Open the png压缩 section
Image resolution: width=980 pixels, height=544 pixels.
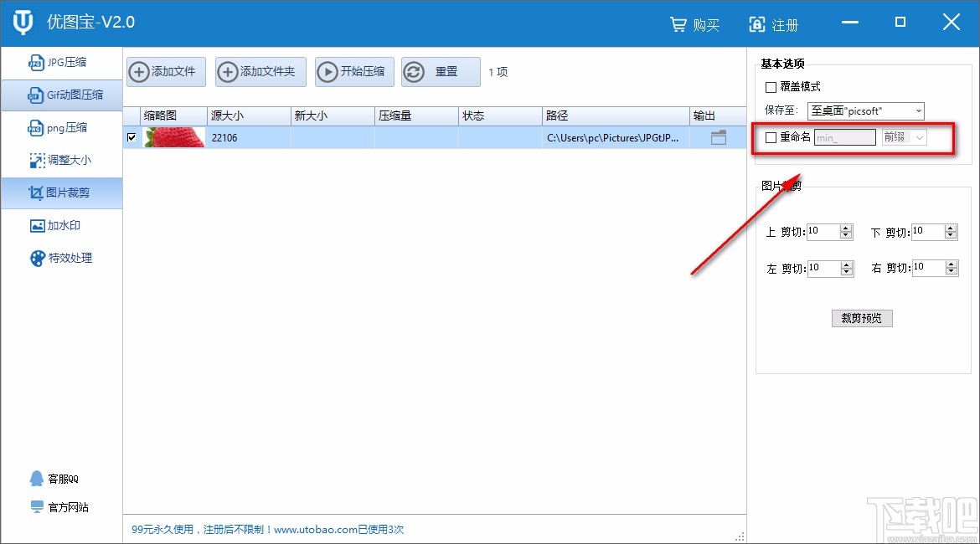coord(61,128)
